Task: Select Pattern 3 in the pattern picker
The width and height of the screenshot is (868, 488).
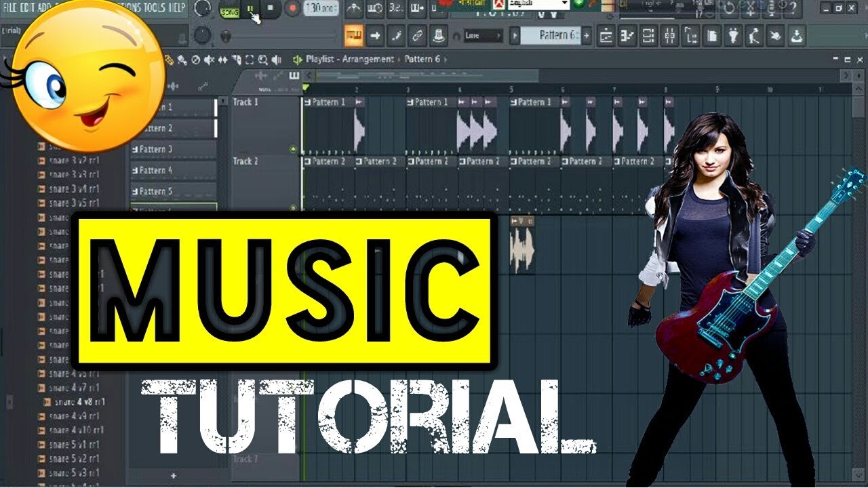Action: [x=173, y=149]
